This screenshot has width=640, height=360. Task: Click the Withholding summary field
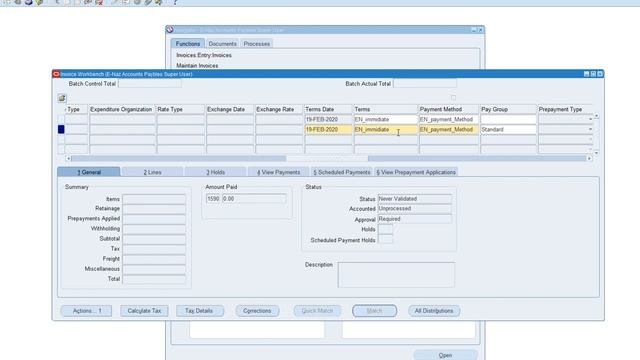click(x=154, y=229)
